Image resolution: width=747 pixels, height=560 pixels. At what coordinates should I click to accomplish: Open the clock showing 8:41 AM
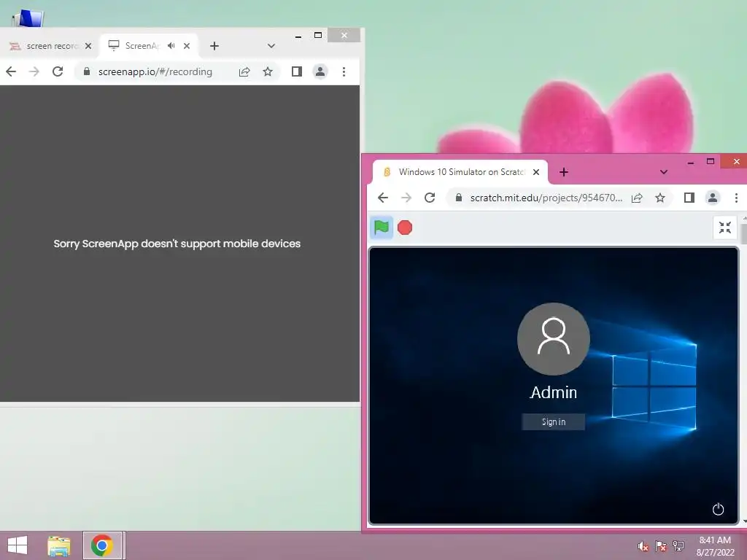pos(715,545)
